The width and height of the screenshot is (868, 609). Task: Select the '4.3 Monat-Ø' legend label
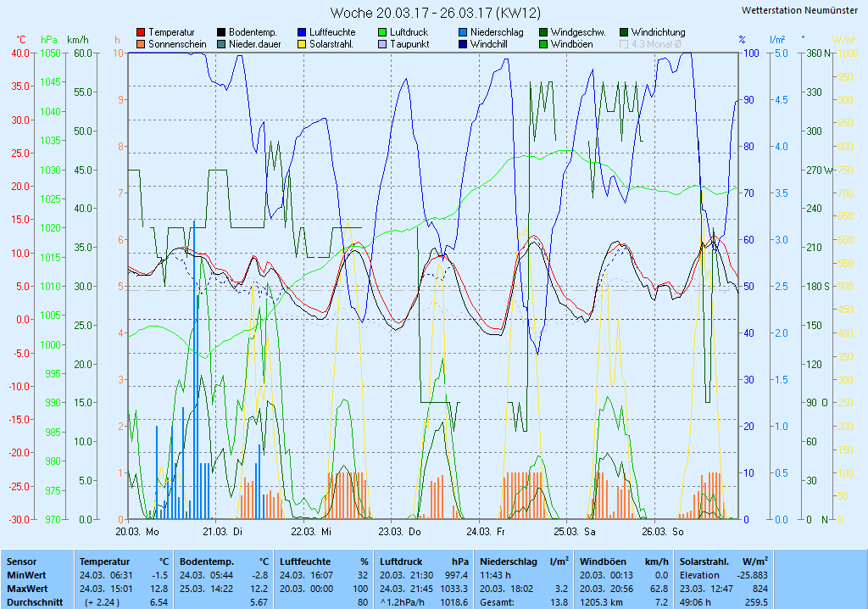click(657, 44)
